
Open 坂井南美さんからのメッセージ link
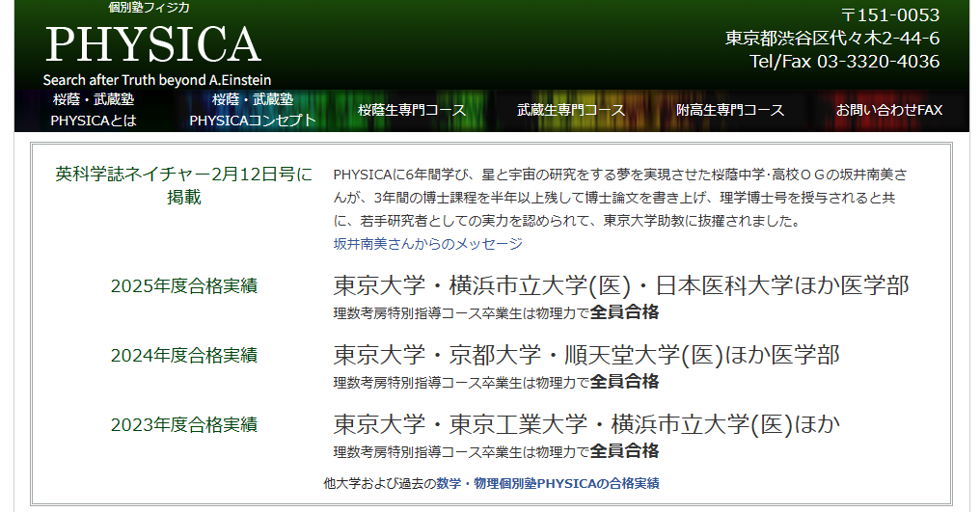427,244
